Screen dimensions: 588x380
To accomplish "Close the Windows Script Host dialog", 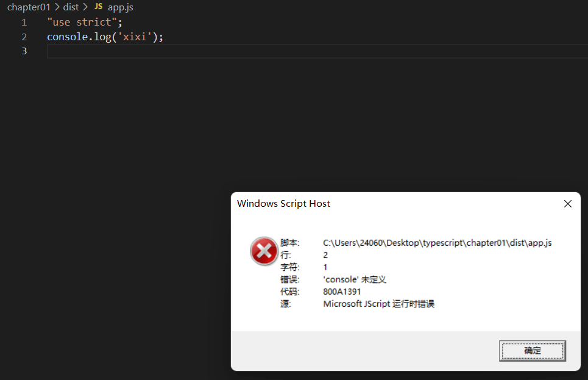I will pyautogui.click(x=568, y=204).
